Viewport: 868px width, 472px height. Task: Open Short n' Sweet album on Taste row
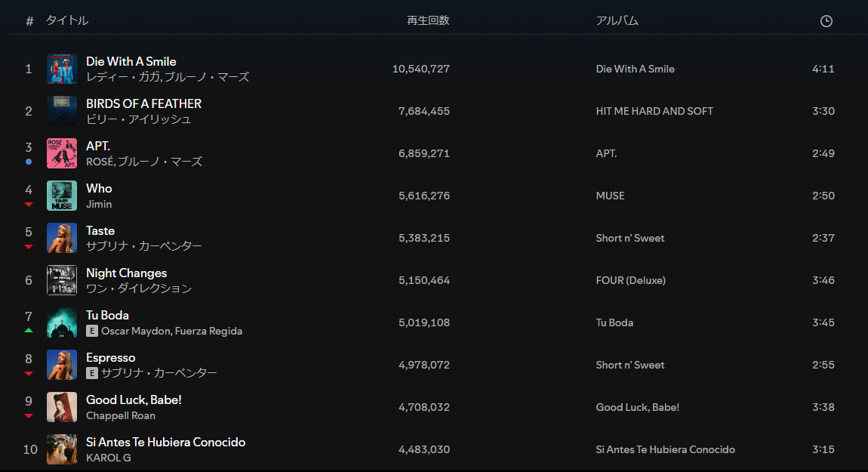click(x=630, y=238)
